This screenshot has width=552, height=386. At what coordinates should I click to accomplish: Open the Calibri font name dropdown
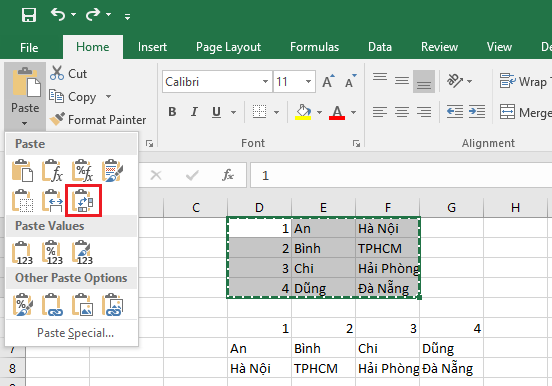[265, 82]
